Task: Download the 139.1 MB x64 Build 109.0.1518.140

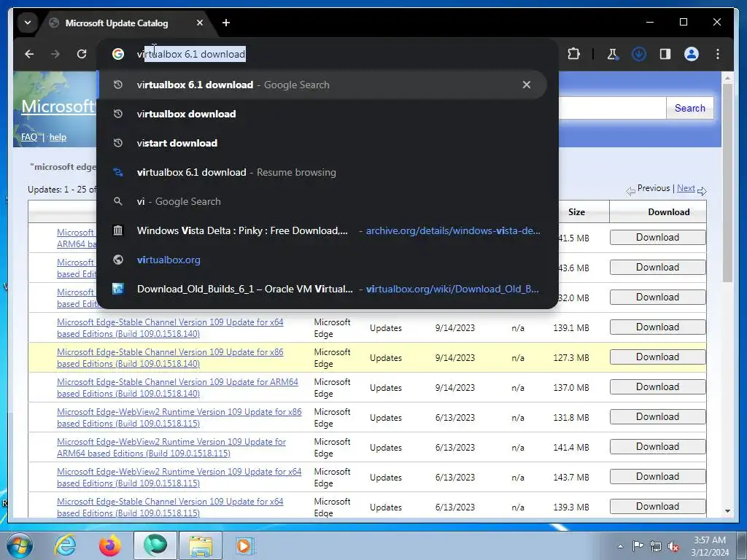Action: [657, 327]
